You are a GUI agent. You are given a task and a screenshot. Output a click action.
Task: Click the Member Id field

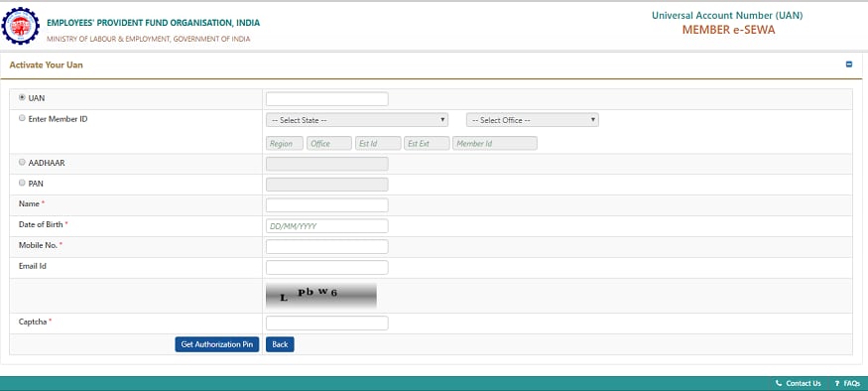pyautogui.click(x=495, y=144)
